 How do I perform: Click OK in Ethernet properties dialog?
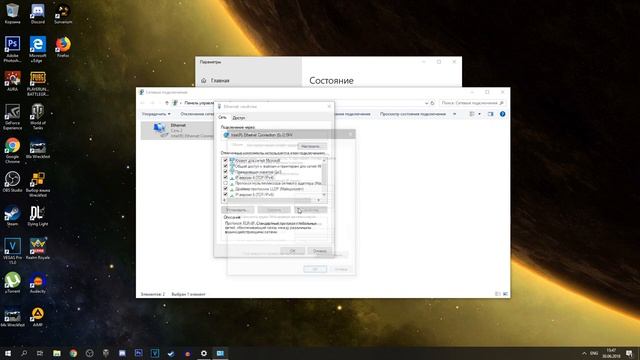pos(293,251)
